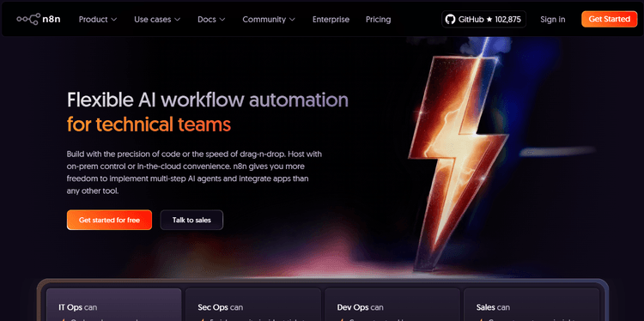Click the n8n wordmark text
Viewport: 644px width, 321px height.
52,19
